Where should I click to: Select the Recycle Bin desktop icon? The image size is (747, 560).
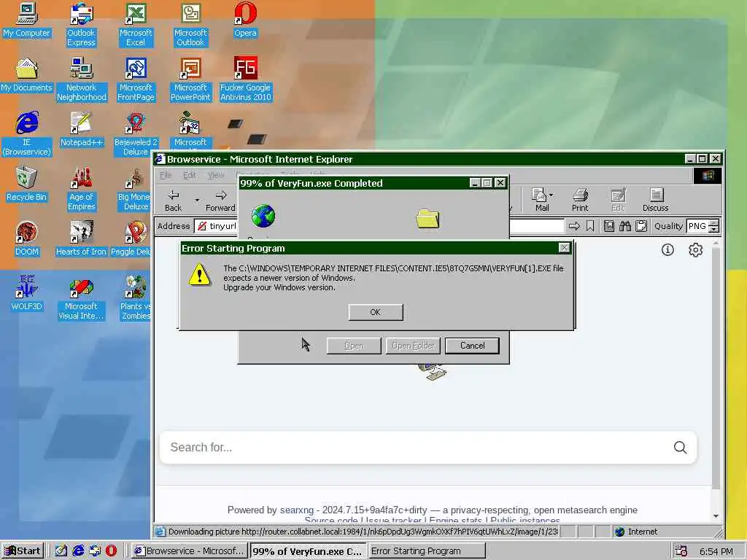[26, 184]
